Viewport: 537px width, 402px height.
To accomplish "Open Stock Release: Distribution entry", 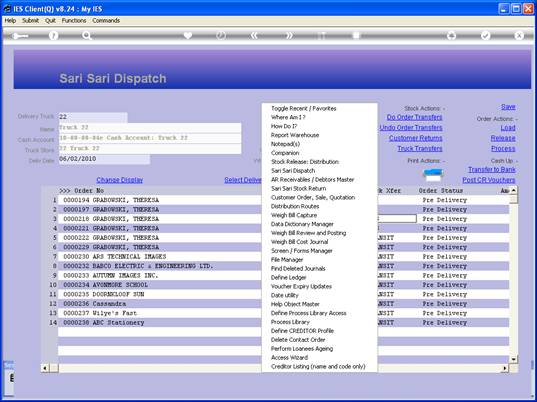I will (305, 162).
